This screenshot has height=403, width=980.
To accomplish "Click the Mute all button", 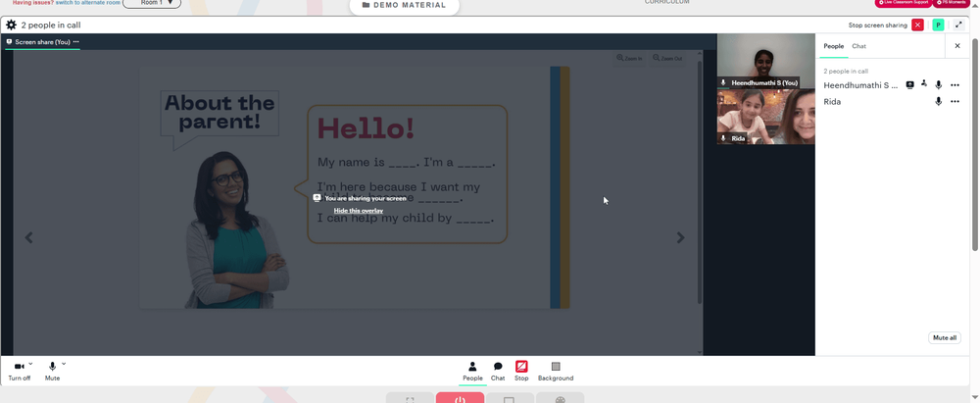I will tap(945, 338).
